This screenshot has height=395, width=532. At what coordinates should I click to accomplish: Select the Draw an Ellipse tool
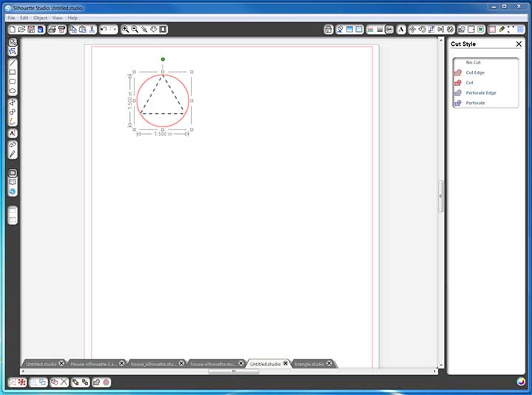point(13,91)
